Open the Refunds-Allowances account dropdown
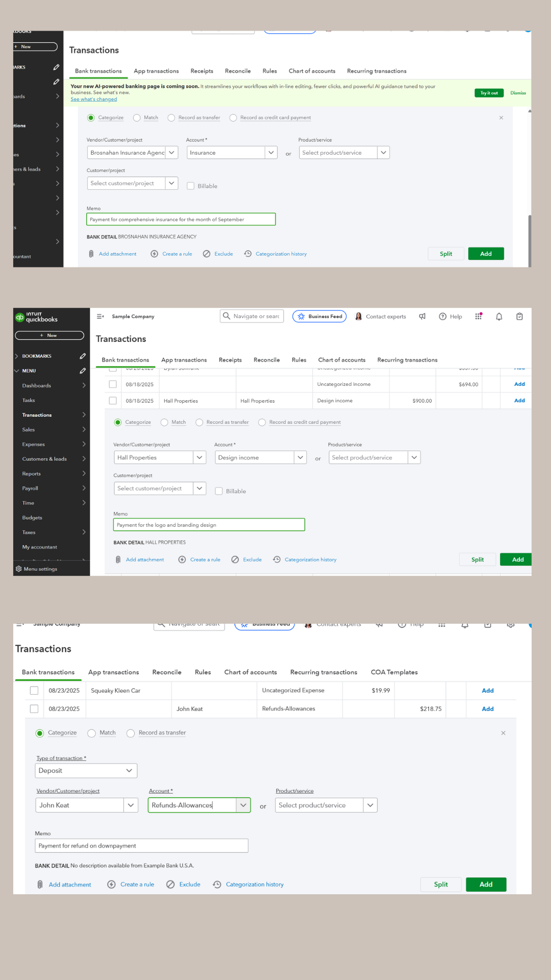Viewport: 551px width, 980px height. click(x=243, y=805)
